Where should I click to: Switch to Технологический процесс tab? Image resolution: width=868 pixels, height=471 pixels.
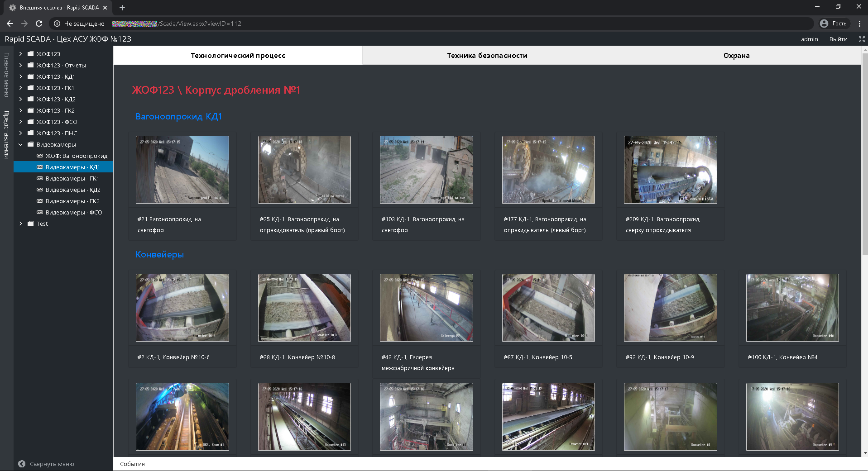pyautogui.click(x=238, y=56)
